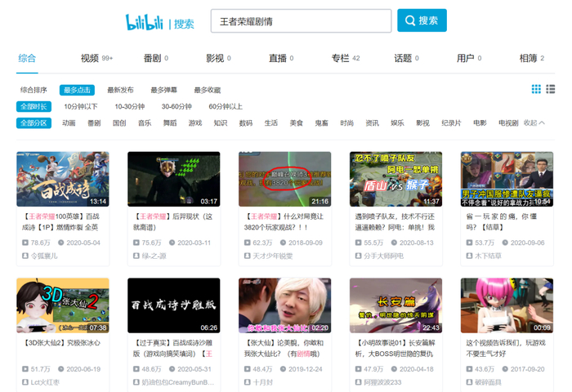Sort by 最多弹幕

163,90
